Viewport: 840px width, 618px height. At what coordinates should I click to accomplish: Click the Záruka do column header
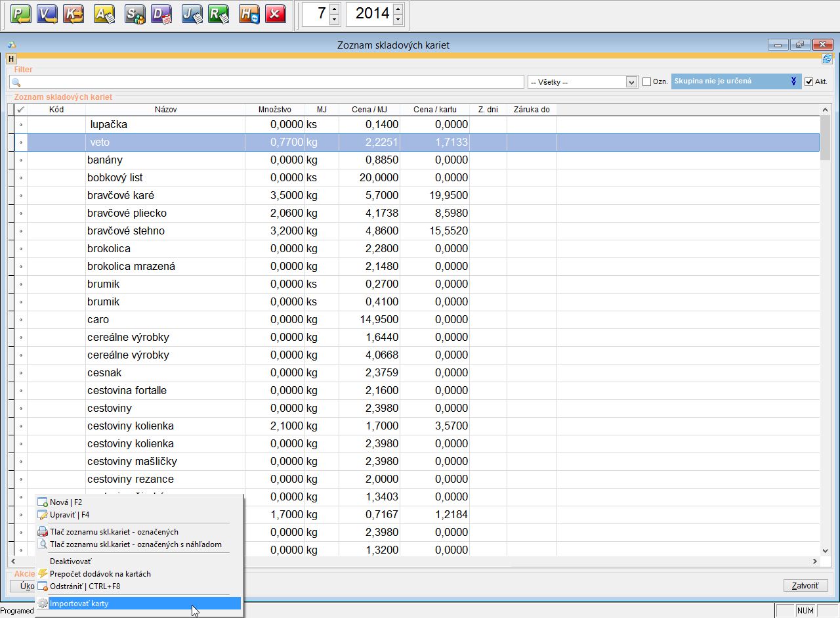coord(532,110)
